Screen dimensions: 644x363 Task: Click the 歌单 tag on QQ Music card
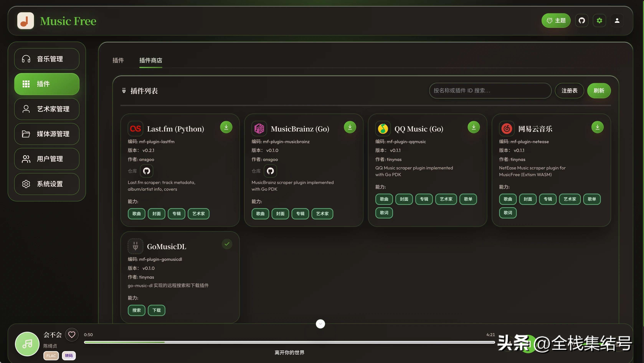(468, 199)
